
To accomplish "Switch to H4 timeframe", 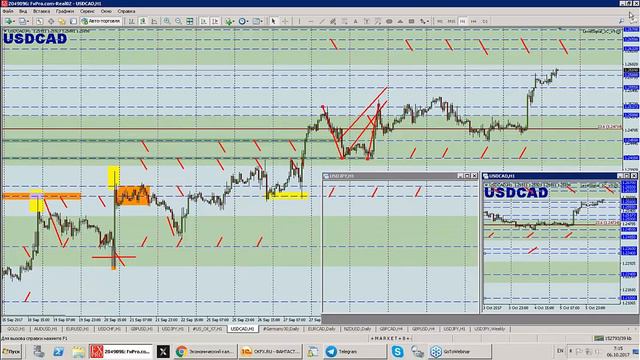I will 473,21.
